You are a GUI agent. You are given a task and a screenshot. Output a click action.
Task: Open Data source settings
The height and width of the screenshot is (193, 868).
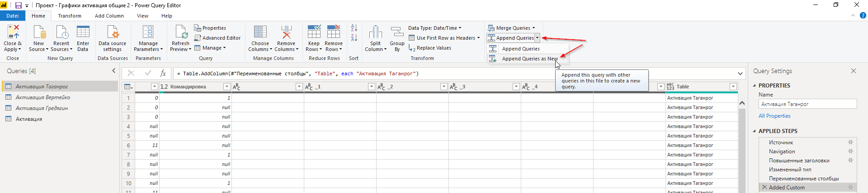(x=112, y=32)
